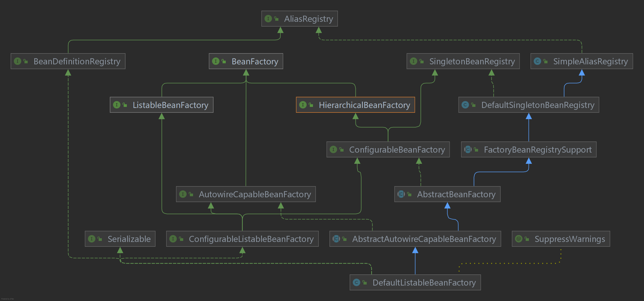Select the AbstractAutowireCapableBeanFactory node label
644x301 pixels.
(424, 239)
